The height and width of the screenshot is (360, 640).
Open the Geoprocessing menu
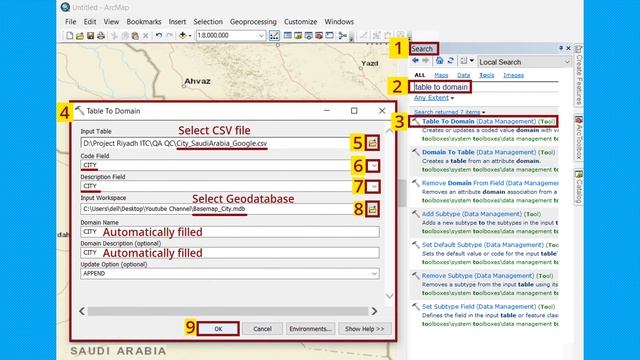[x=253, y=22]
